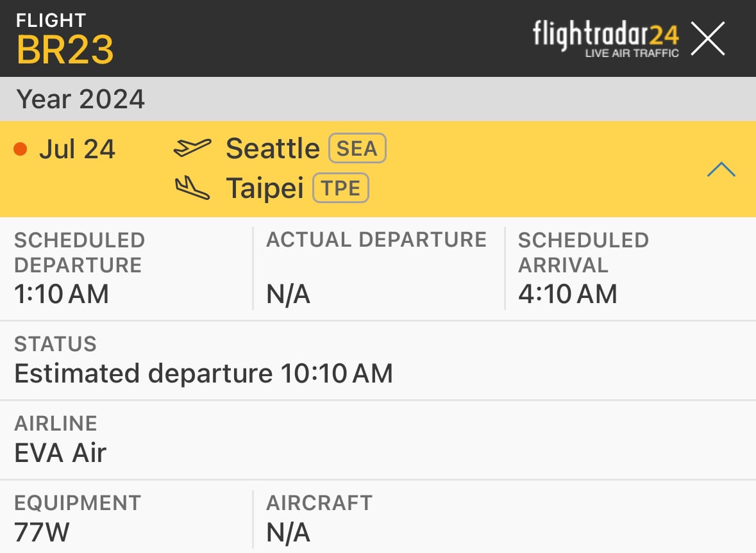
Task: Click the Seattle origin city name
Action: 273,148
